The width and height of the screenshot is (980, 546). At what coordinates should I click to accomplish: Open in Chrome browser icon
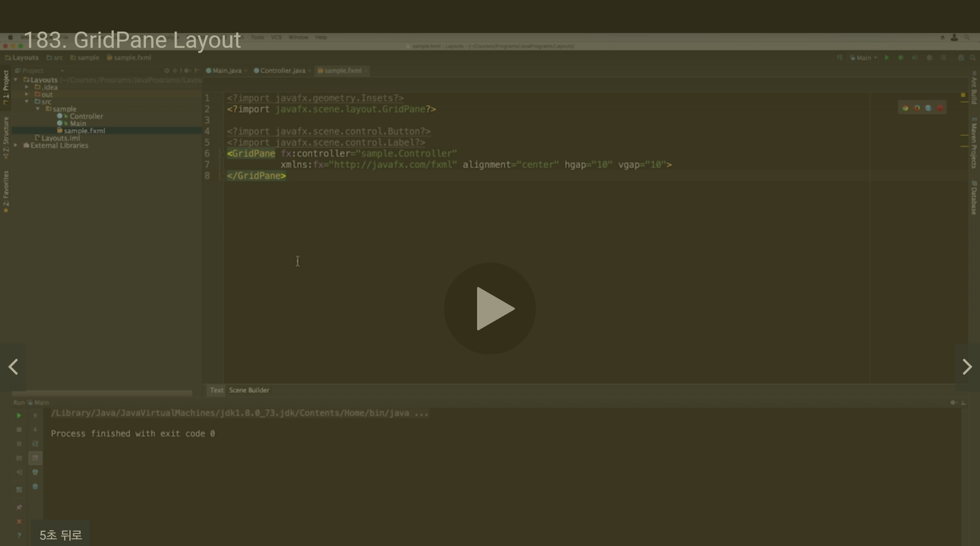pos(905,108)
